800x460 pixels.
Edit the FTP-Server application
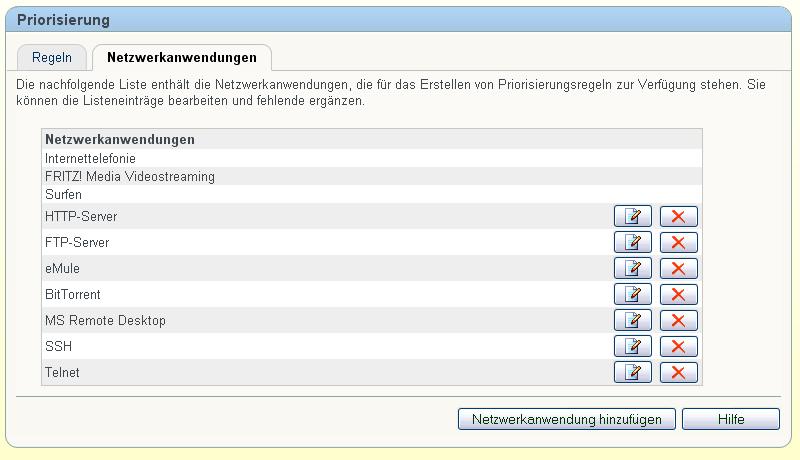(x=632, y=242)
